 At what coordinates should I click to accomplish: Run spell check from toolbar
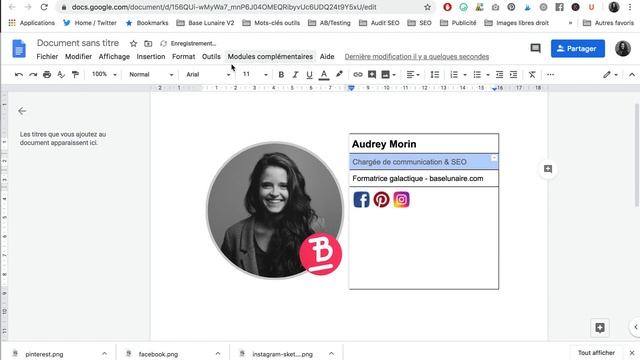(61, 75)
